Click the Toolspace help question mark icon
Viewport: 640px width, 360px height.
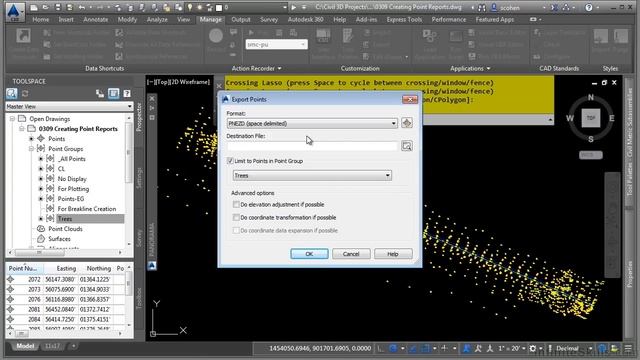(x=127, y=94)
